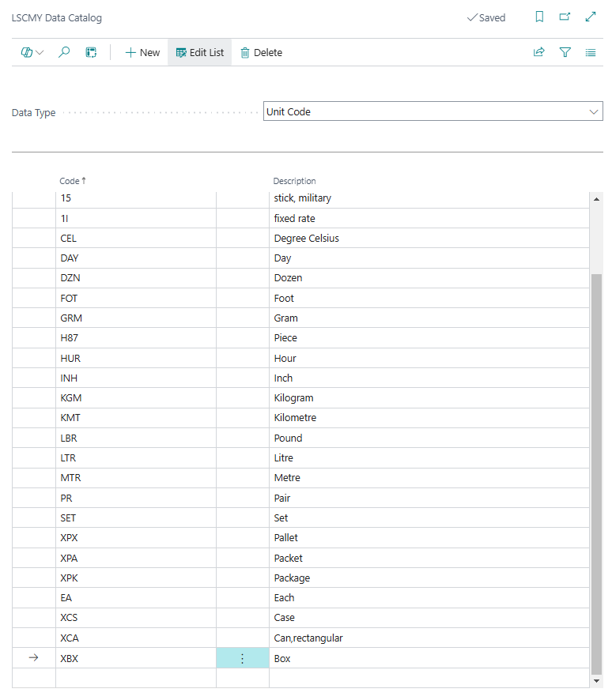Toggle the list view layout icon

(x=590, y=52)
